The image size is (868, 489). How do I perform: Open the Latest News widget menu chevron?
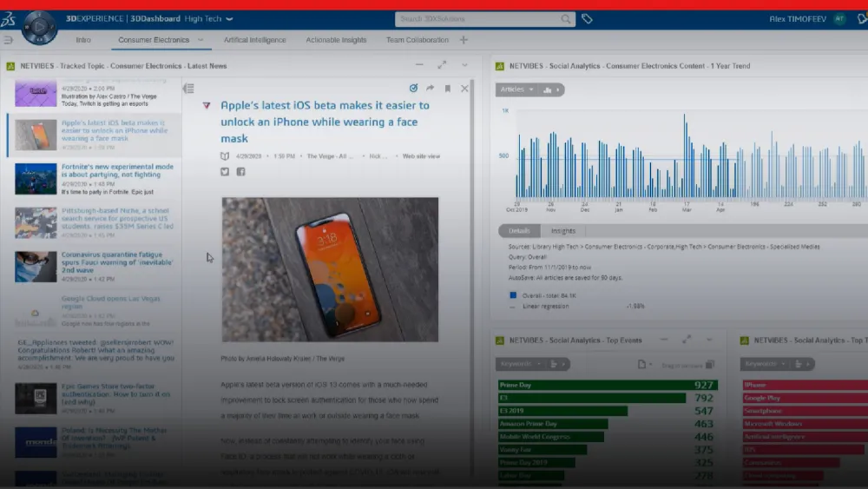tap(464, 65)
